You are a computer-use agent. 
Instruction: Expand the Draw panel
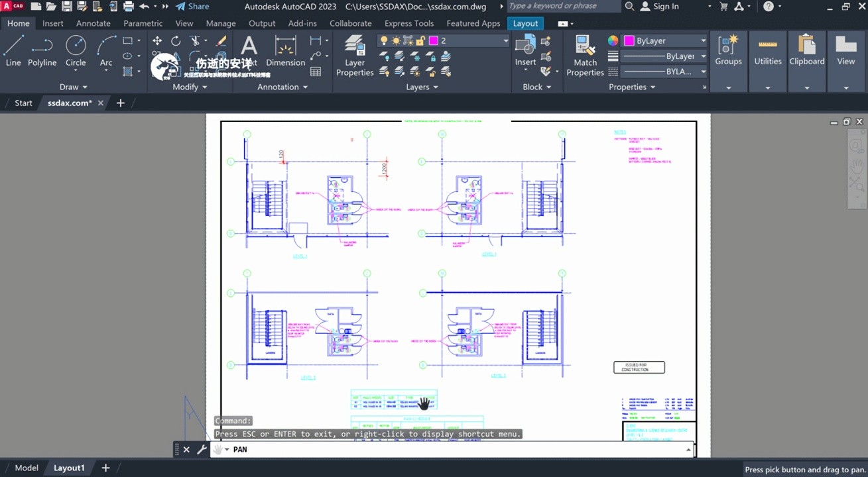pos(73,87)
